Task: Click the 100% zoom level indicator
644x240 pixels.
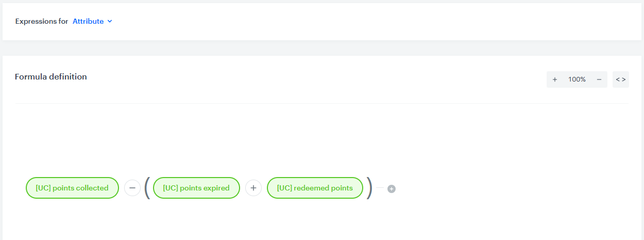Action: tap(577, 79)
